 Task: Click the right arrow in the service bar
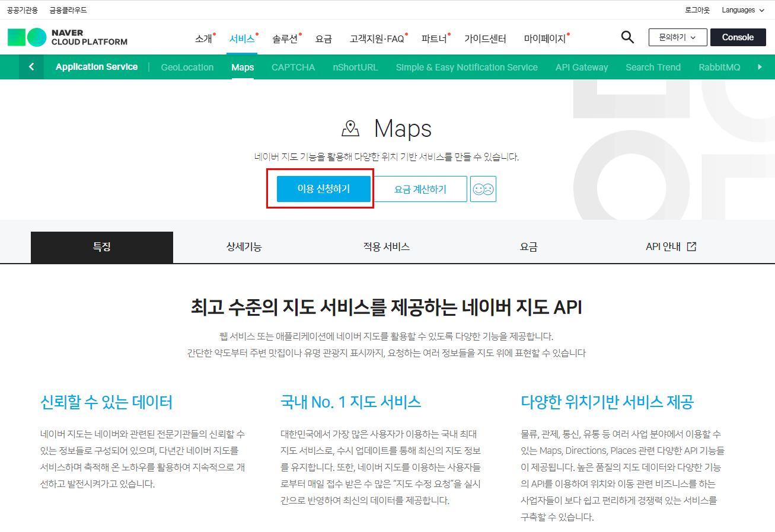pyautogui.click(x=760, y=67)
